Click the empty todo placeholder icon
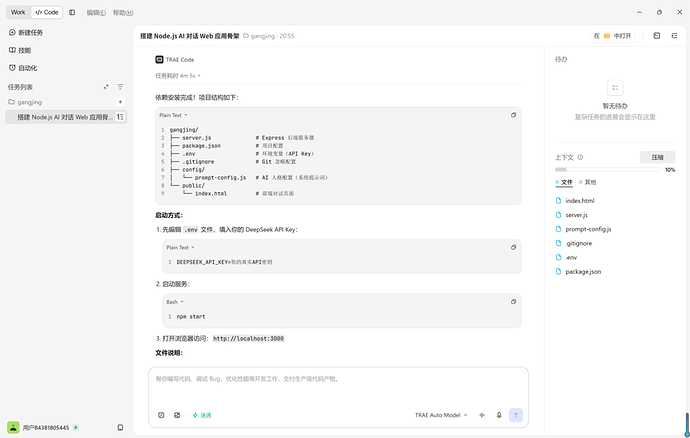 tap(615, 88)
